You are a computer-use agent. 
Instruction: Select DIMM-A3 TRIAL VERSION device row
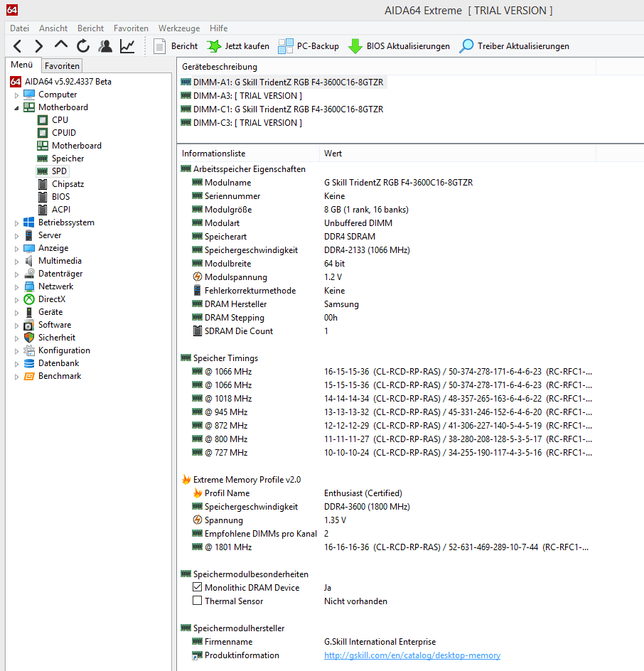tap(242, 96)
